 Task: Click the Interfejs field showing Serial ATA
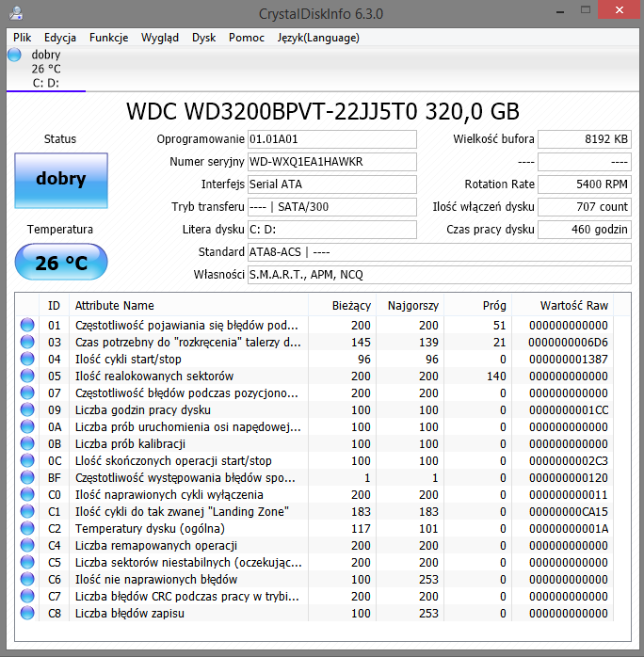[x=332, y=184]
